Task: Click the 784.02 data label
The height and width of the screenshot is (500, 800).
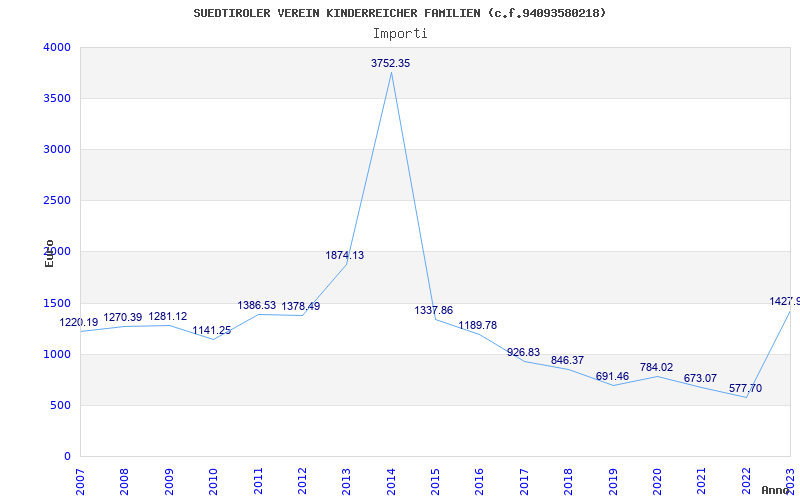Action: [x=657, y=367]
